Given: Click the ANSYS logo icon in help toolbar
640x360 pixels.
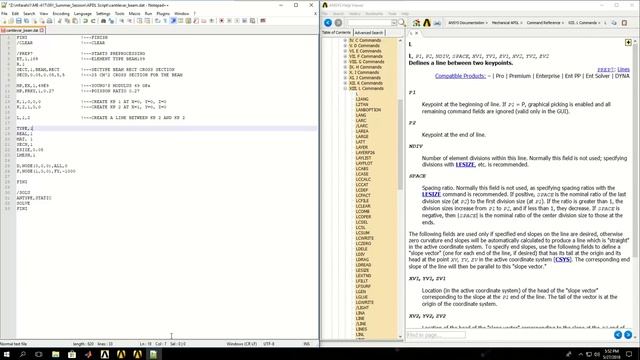Looking at the screenshot, I should pos(427,23).
